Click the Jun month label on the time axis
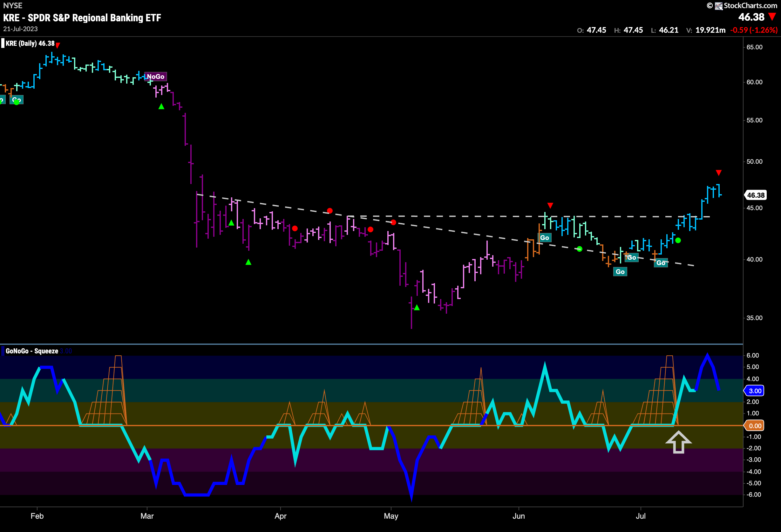 point(519,516)
